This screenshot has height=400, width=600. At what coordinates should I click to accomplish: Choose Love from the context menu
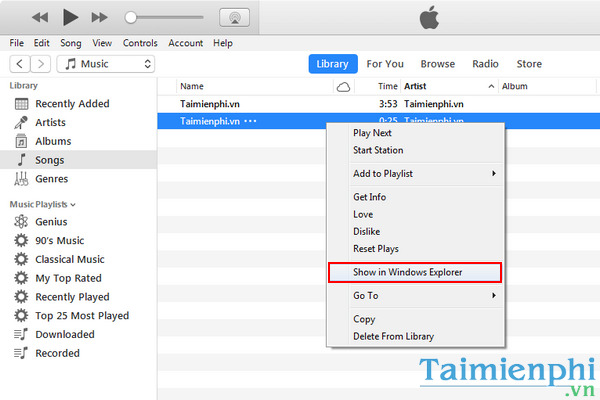[416, 214]
